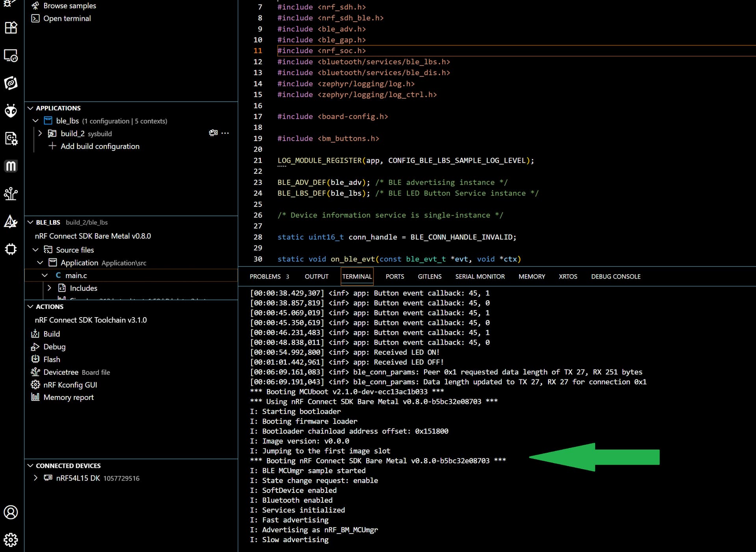
Task: Click the Open terminal icon
Action: coord(35,19)
